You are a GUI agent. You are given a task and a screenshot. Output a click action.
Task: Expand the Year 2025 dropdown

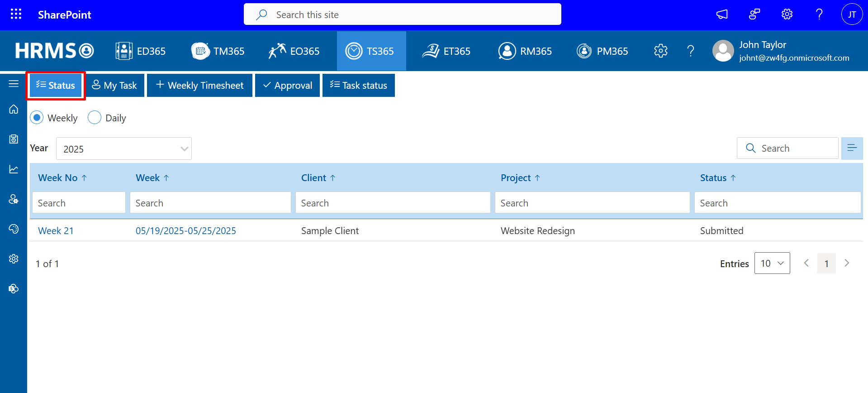tap(124, 149)
